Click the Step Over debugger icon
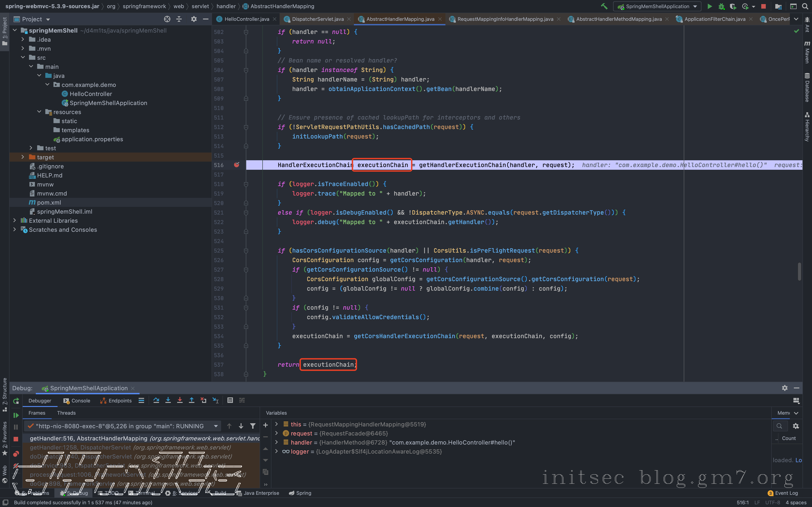 pyautogui.click(x=156, y=400)
